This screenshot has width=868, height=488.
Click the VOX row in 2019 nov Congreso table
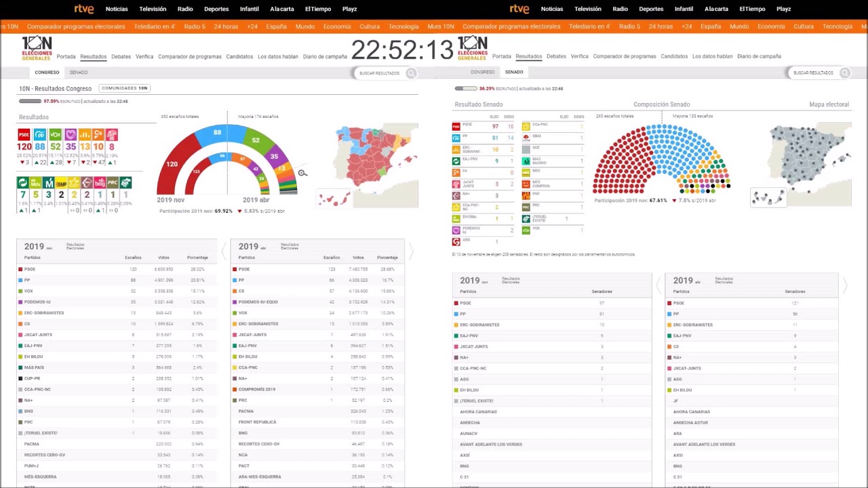point(115,291)
